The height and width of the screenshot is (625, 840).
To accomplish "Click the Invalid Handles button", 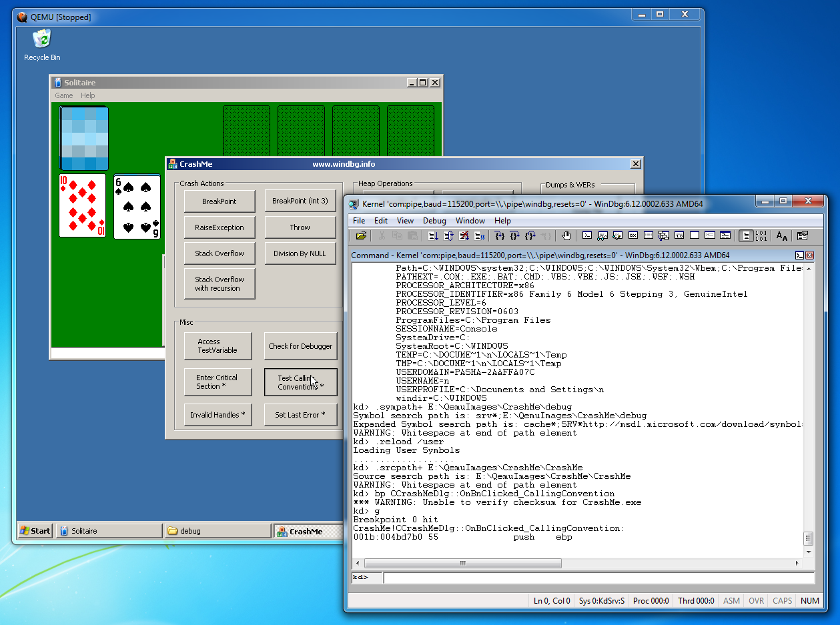I will [220, 415].
